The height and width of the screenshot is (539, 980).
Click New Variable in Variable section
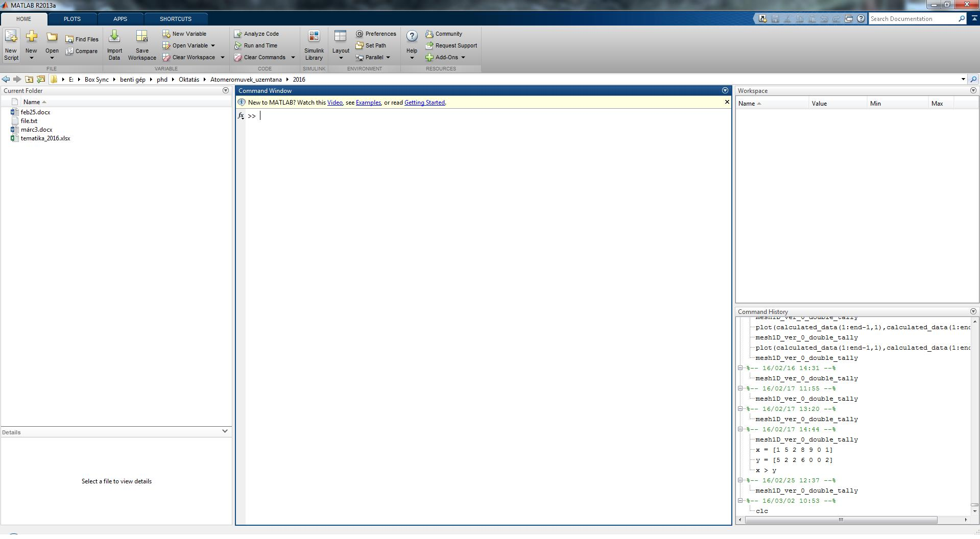click(x=184, y=34)
